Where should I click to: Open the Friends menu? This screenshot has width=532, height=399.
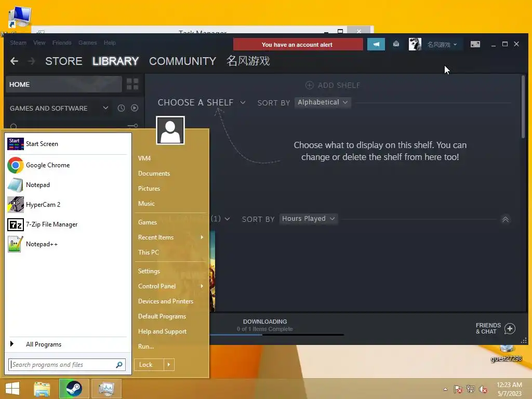(x=62, y=43)
